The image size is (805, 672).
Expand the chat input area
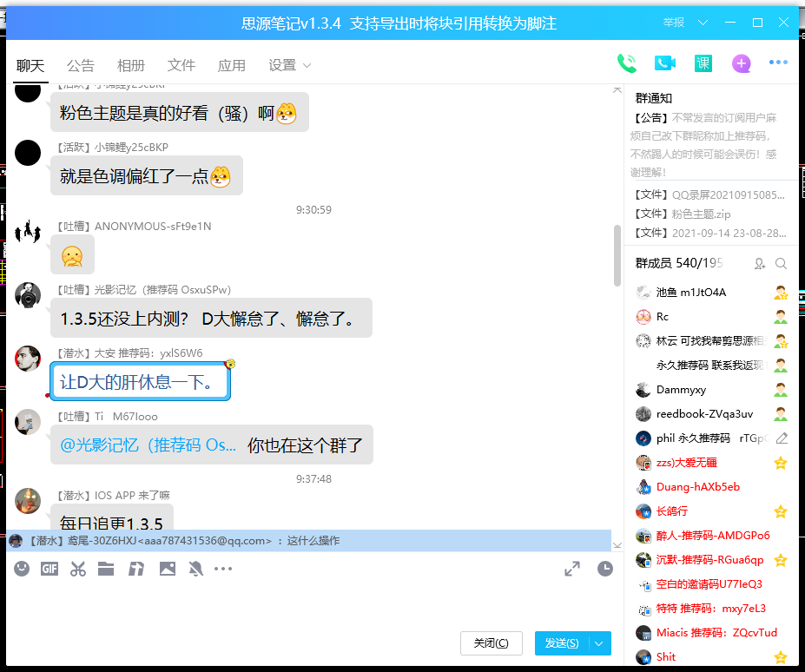572,569
